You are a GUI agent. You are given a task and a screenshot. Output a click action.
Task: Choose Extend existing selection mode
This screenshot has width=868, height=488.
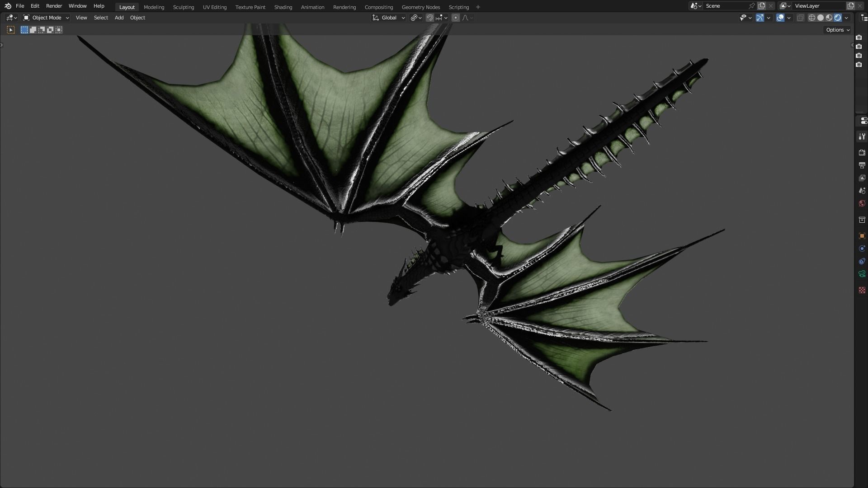point(33,30)
